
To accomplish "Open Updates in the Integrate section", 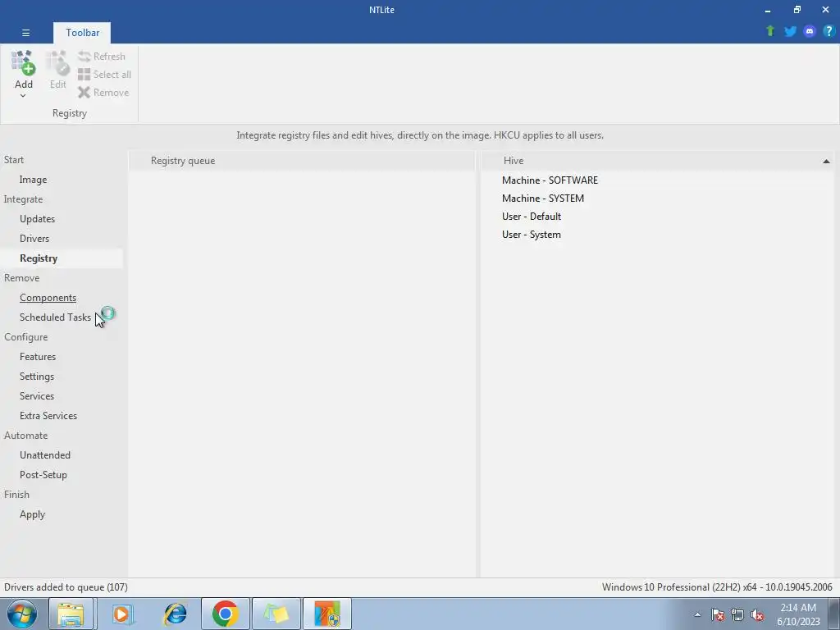I will [x=38, y=218].
